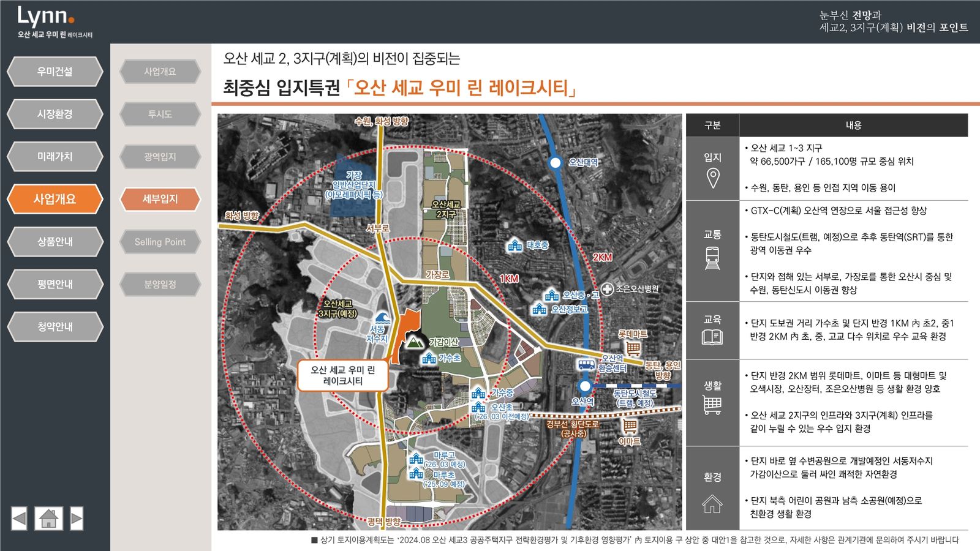This screenshot has height=551, width=980.
Task: Click the 조은오산병원 hospital cross icon on map
Action: 606,289
